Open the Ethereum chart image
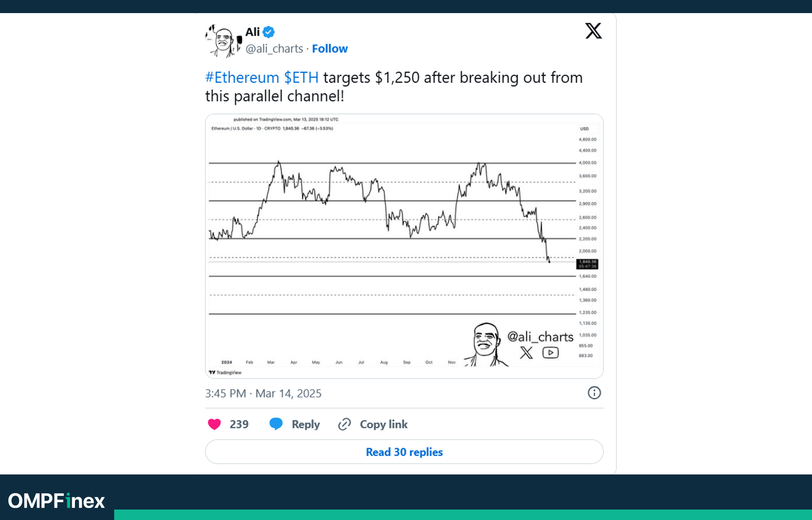 pyautogui.click(x=404, y=246)
